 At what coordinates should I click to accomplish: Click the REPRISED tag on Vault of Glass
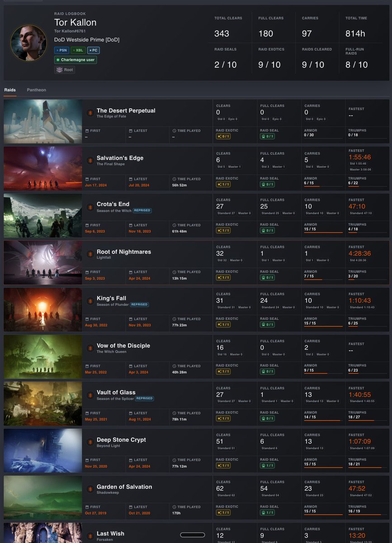[144, 399]
